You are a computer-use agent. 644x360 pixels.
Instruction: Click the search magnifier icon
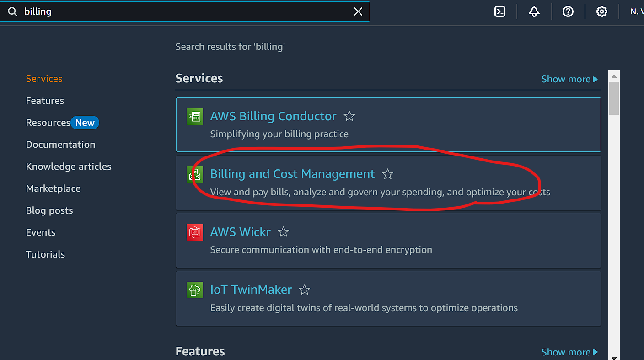pos(12,11)
